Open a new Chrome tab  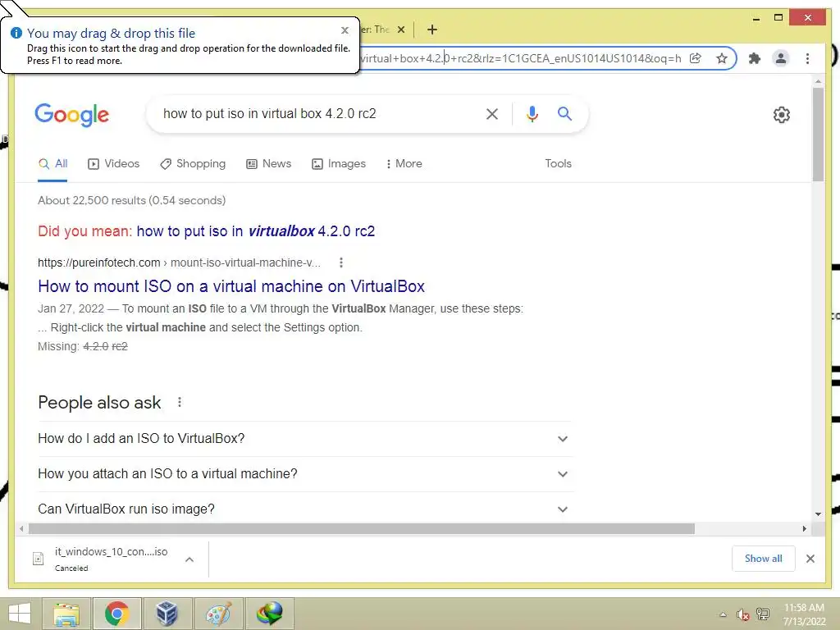[x=432, y=30]
